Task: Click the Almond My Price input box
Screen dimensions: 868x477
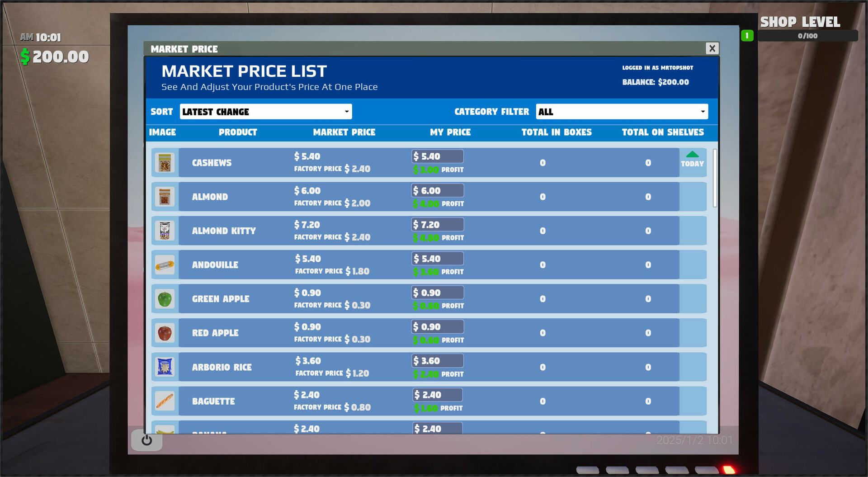Action: tap(437, 191)
